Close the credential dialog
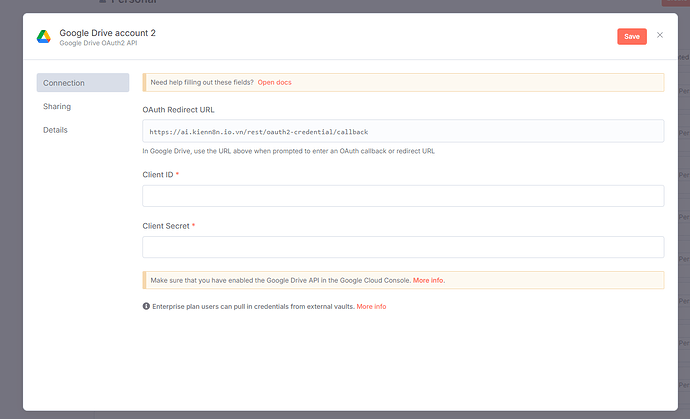This screenshot has height=419, width=690. pyautogui.click(x=659, y=35)
